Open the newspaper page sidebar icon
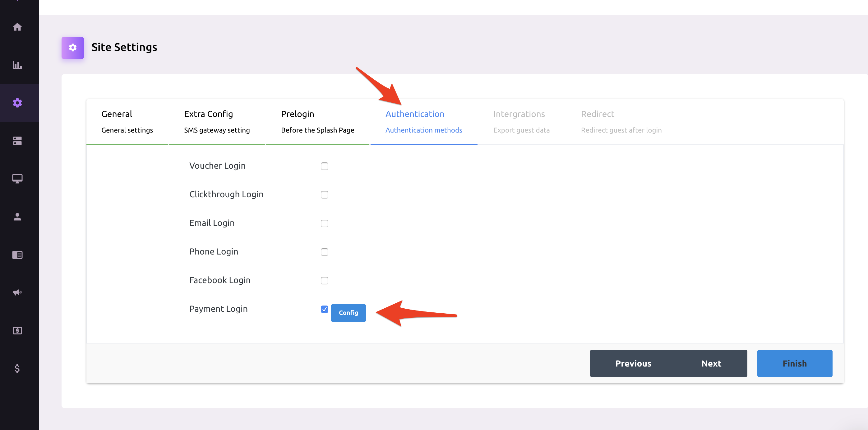868x430 pixels. click(17, 255)
